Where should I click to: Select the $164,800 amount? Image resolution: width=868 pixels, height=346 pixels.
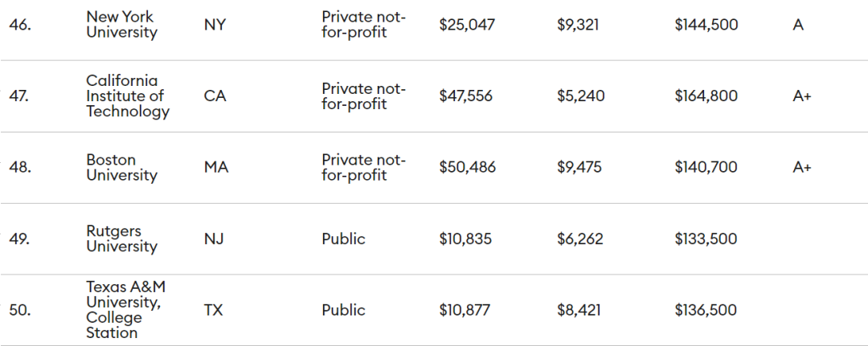[706, 96]
